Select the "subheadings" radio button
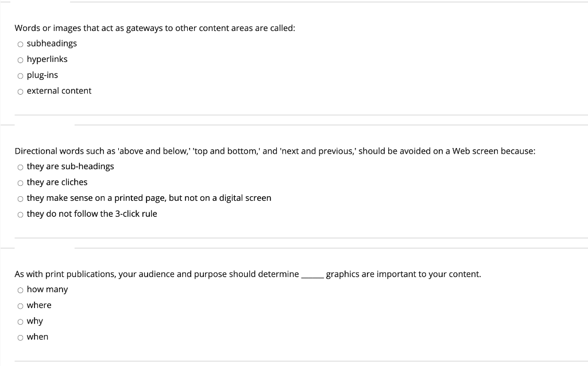 coord(20,44)
